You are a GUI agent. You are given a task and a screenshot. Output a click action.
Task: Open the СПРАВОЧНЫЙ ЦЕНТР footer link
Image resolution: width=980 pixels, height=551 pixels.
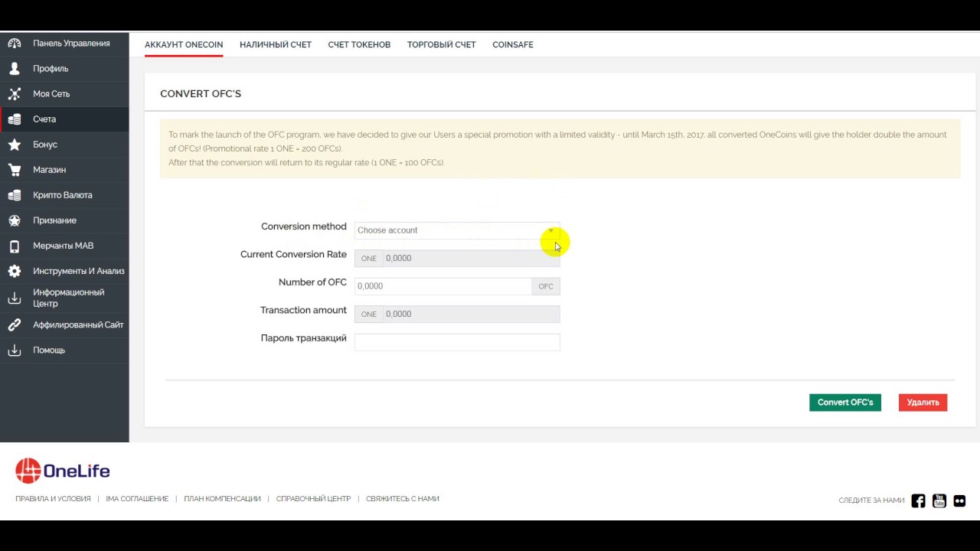(313, 499)
